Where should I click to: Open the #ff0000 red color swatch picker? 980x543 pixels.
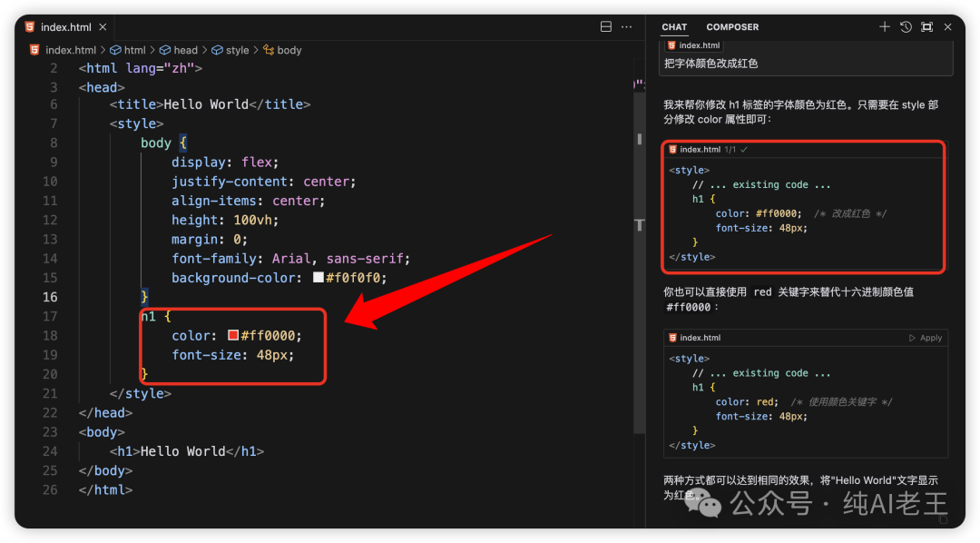click(233, 335)
